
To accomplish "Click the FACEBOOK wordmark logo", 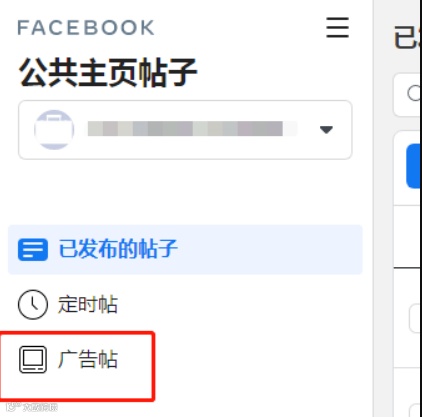I will 86,28.
